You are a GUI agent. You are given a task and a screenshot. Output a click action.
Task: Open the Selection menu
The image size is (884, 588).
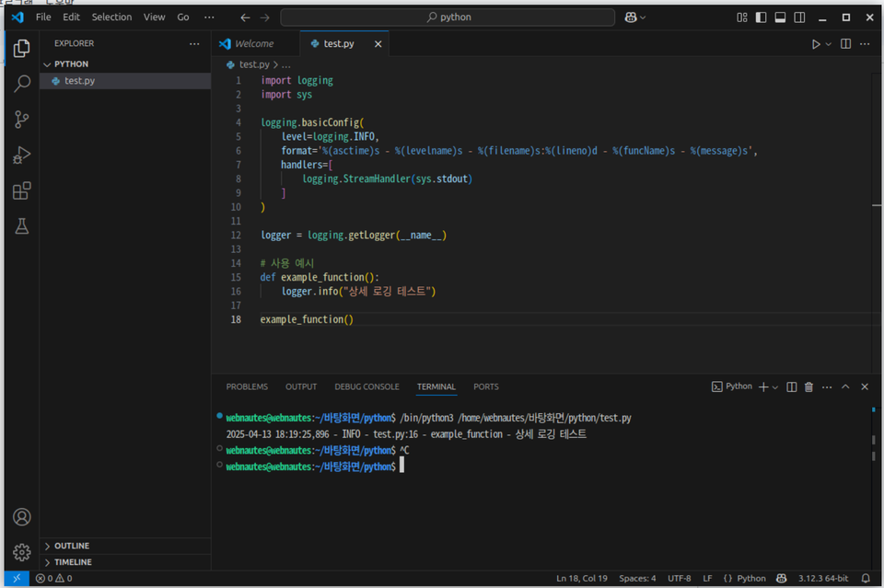111,17
